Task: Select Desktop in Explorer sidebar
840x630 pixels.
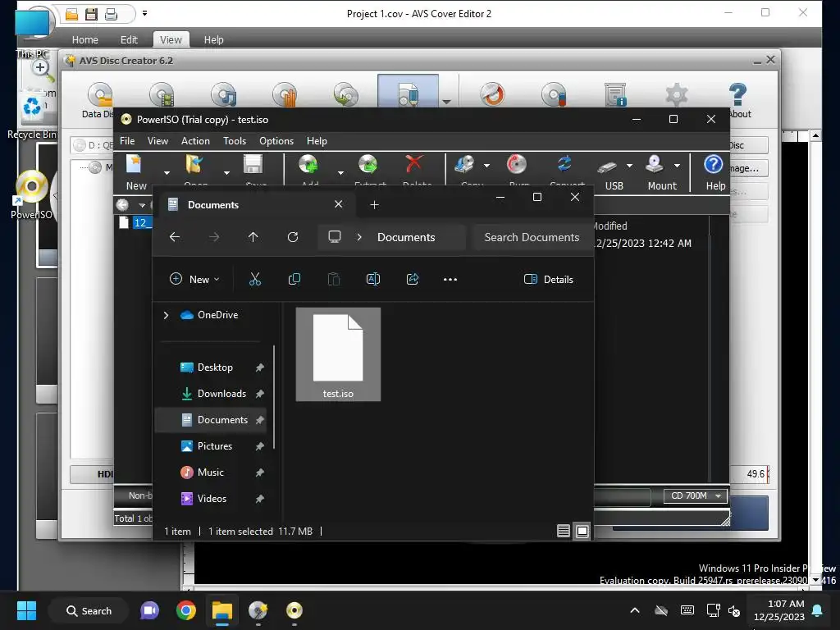Action: tap(214, 367)
